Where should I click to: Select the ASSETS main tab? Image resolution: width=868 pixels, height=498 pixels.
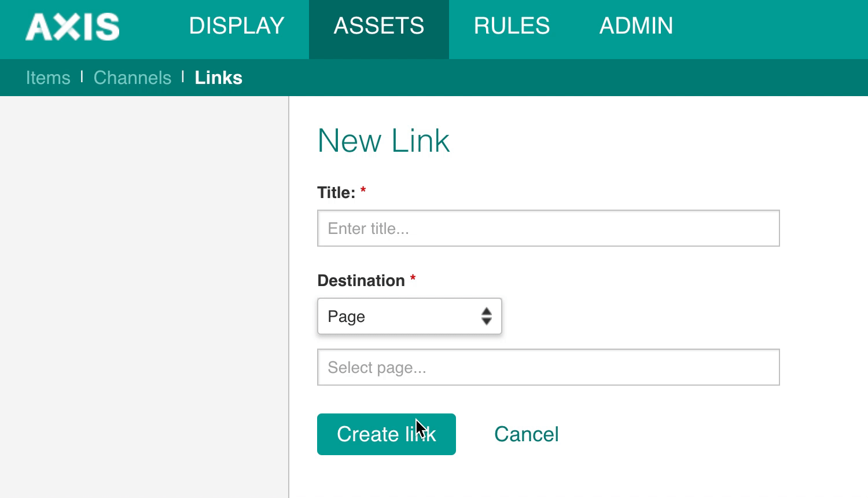click(379, 29)
